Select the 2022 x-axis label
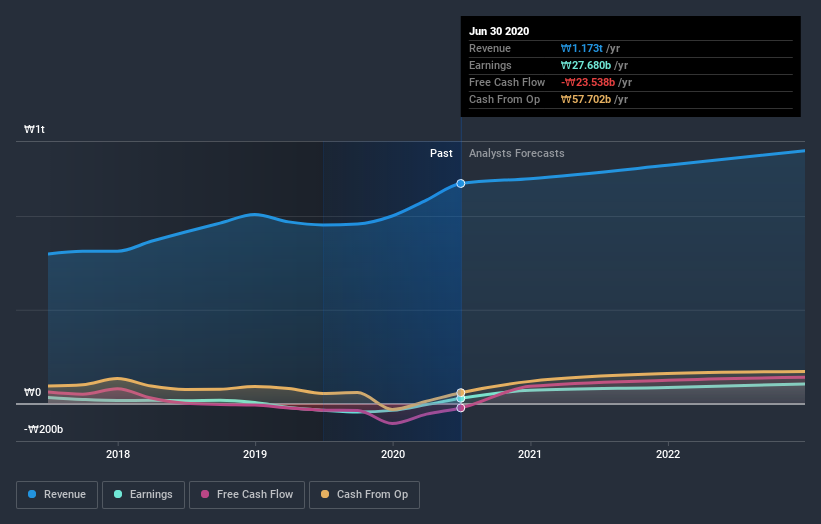The height and width of the screenshot is (524, 821). pyautogui.click(x=668, y=454)
